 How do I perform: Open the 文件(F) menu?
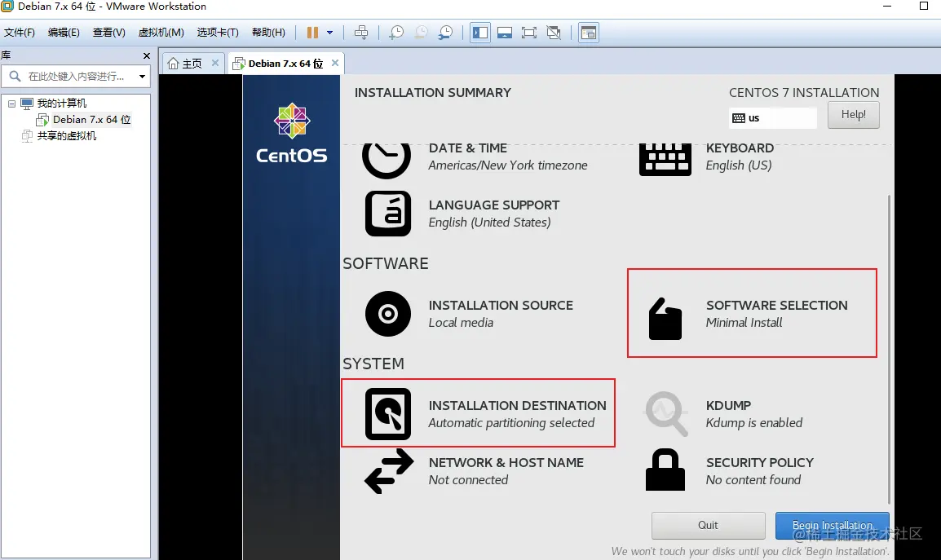tap(20, 33)
